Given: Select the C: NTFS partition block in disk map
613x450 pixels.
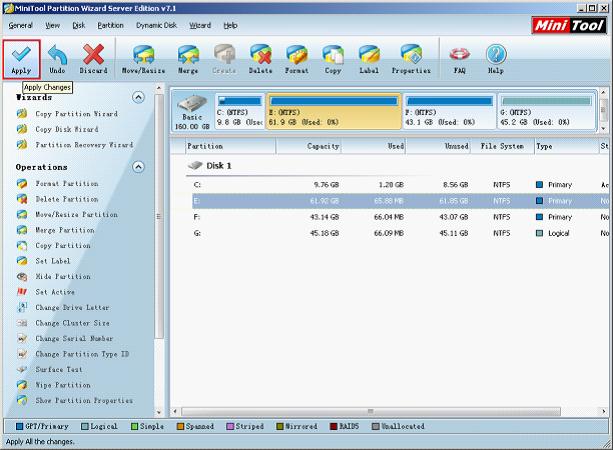Looking at the screenshot, I should [x=240, y=111].
